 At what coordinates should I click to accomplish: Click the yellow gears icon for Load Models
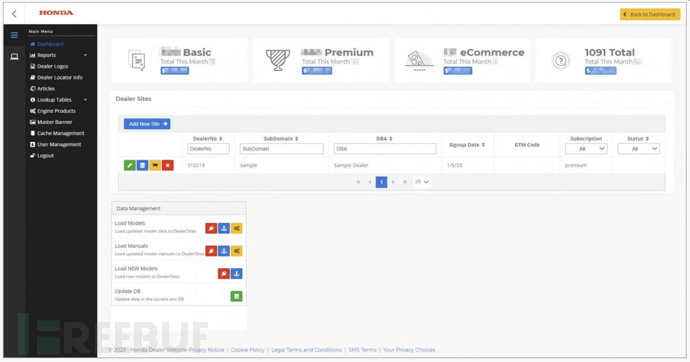(237, 228)
